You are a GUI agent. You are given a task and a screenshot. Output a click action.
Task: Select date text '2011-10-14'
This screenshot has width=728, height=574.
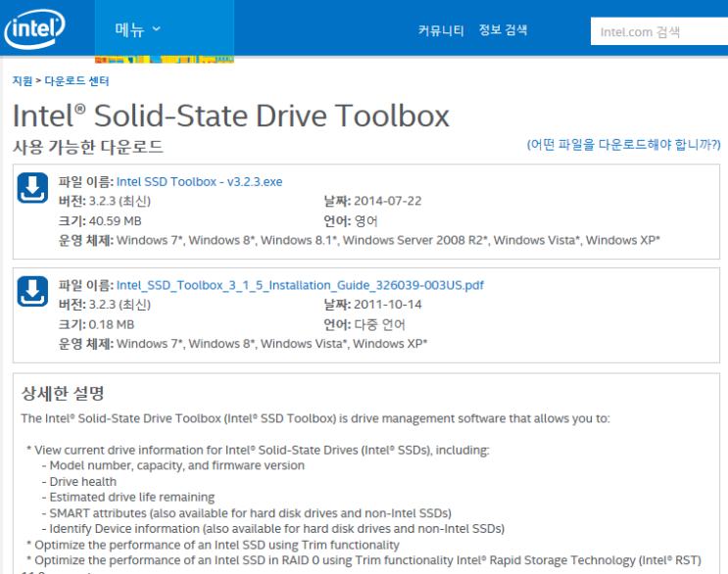(x=388, y=305)
